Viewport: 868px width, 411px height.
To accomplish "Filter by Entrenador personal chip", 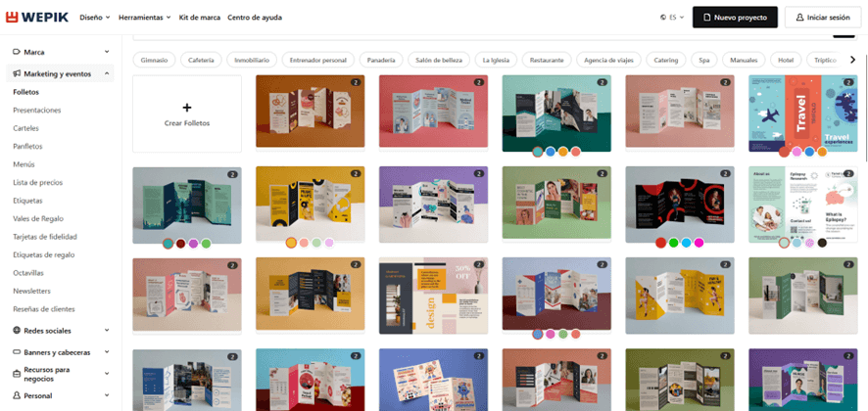I will click(317, 60).
